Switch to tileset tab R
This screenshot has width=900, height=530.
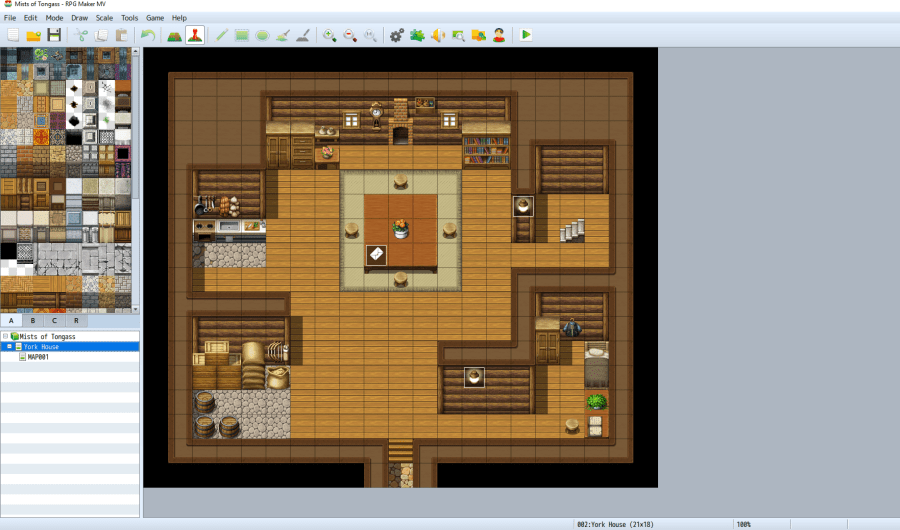pyautogui.click(x=75, y=321)
